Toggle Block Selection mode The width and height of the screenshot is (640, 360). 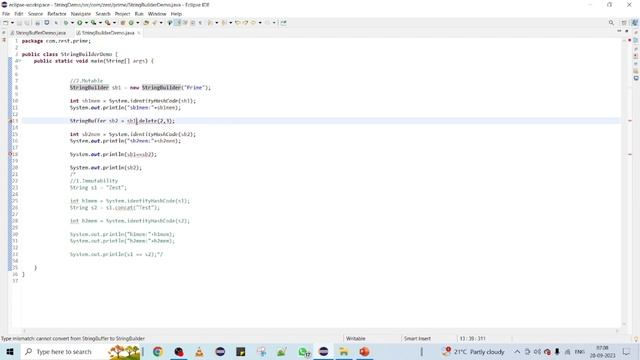click(x=193, y=23)
